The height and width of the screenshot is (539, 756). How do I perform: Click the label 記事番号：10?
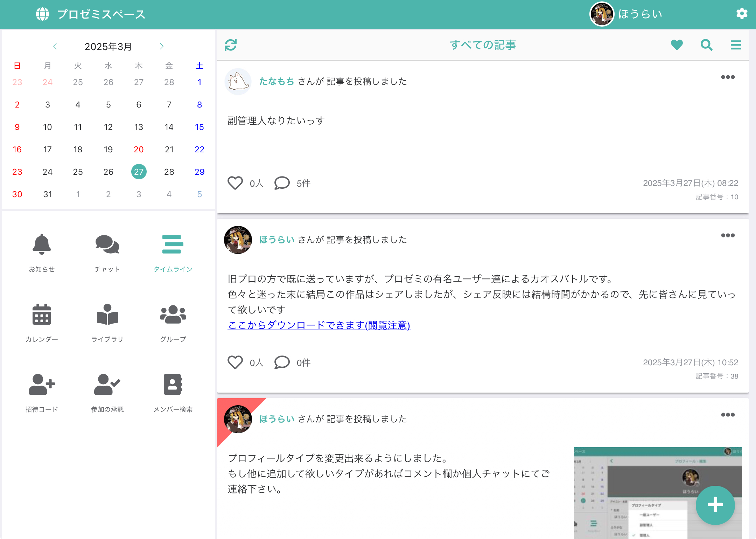(717, 197)
